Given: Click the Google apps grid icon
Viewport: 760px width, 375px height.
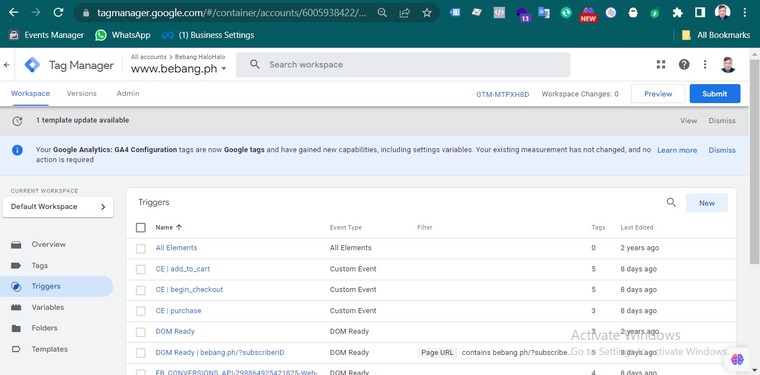Looking at the screenshot, I should pos(661,64).
